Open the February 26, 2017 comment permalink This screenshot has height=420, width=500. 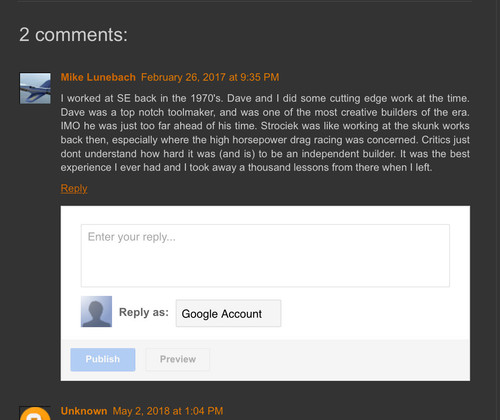[x=210, y=77]
